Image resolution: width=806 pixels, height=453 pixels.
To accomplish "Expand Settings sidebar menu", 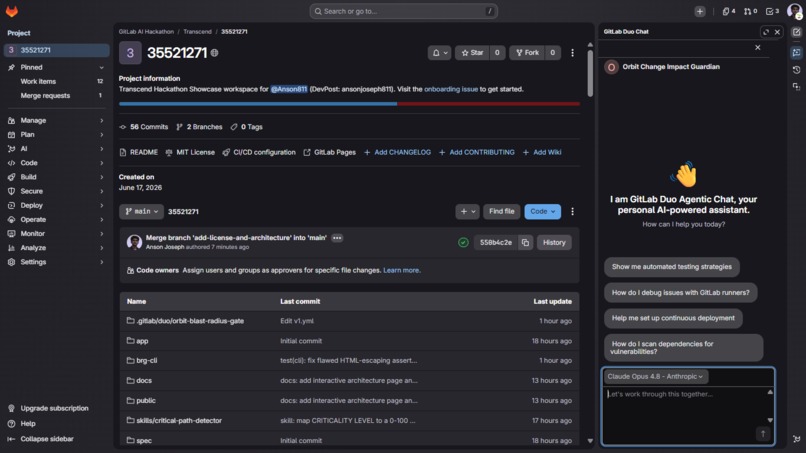I will [x=56, y=262].
